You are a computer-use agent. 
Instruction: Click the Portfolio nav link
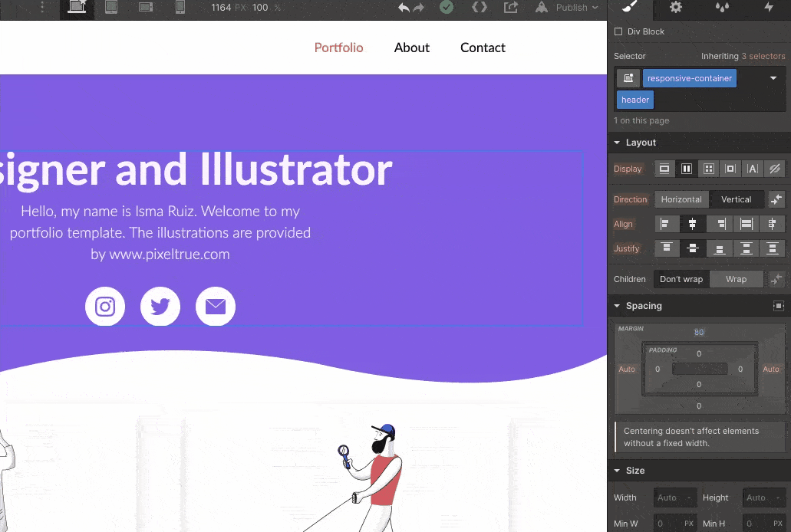tap(338, 48)
